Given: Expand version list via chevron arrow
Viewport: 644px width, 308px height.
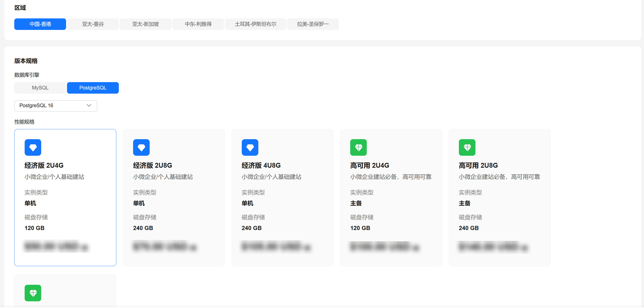Looking at the screenshot, I should tap(89, 105).
